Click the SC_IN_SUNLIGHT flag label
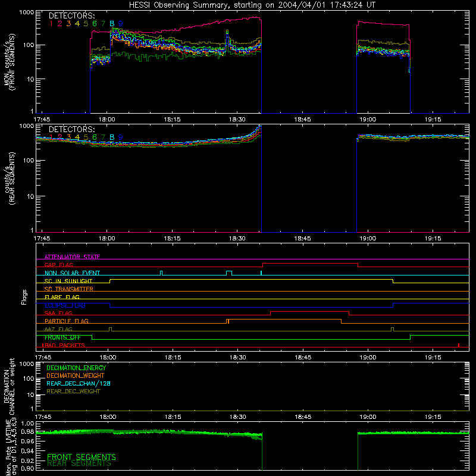Screen dimensions: 476x476 point(68,281)
